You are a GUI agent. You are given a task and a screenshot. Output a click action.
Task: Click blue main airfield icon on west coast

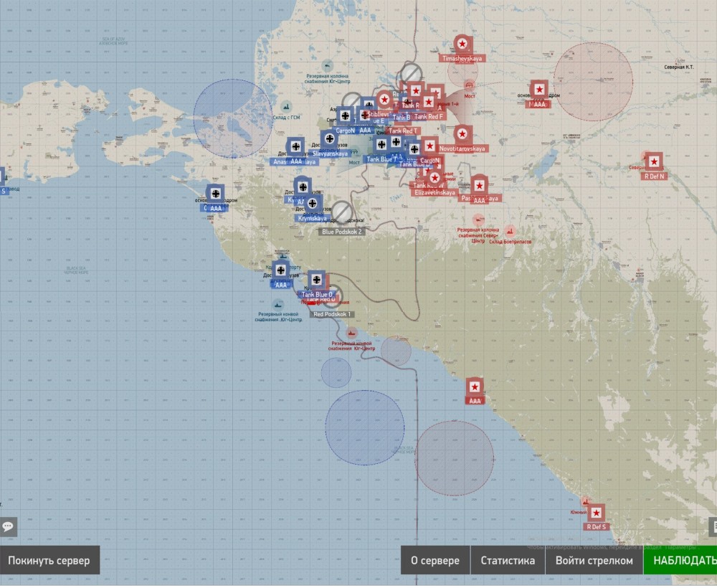[x=215, y=194]
